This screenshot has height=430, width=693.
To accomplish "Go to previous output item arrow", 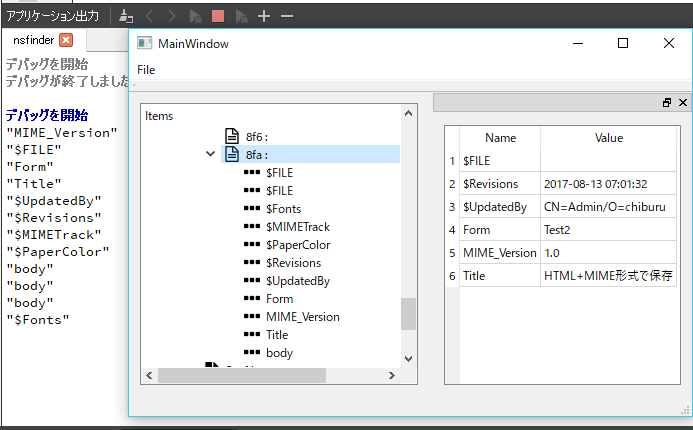I will coord(149,16).
